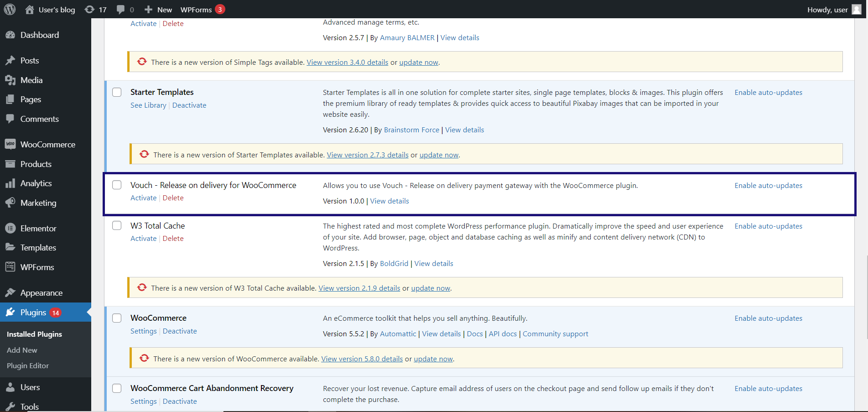Click the Plugins update count badge 14
The image size is (868, 412).
pyautogui.click(x=55, y=313)
